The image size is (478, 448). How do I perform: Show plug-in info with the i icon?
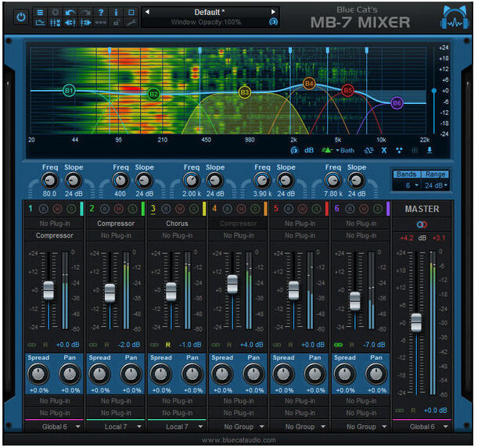116,13
